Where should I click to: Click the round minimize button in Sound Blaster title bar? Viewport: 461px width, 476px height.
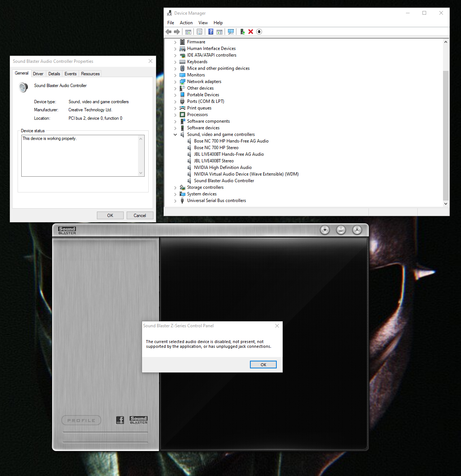[341, 230]
